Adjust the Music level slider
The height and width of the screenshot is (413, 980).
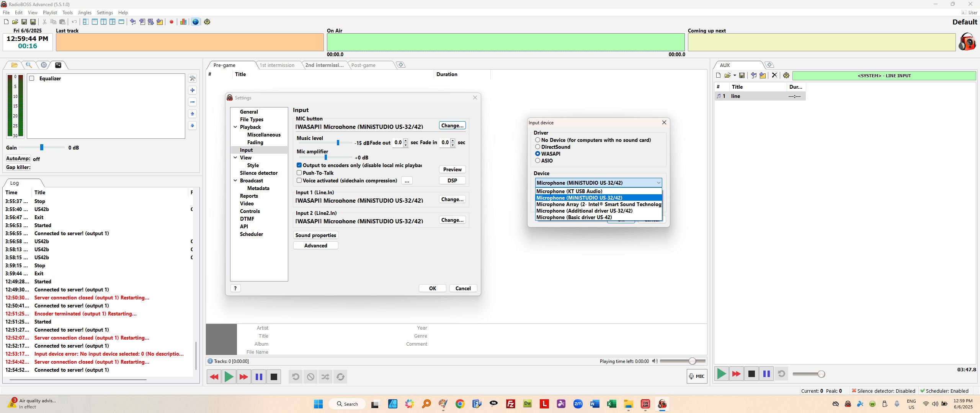[x=338, y=142]
